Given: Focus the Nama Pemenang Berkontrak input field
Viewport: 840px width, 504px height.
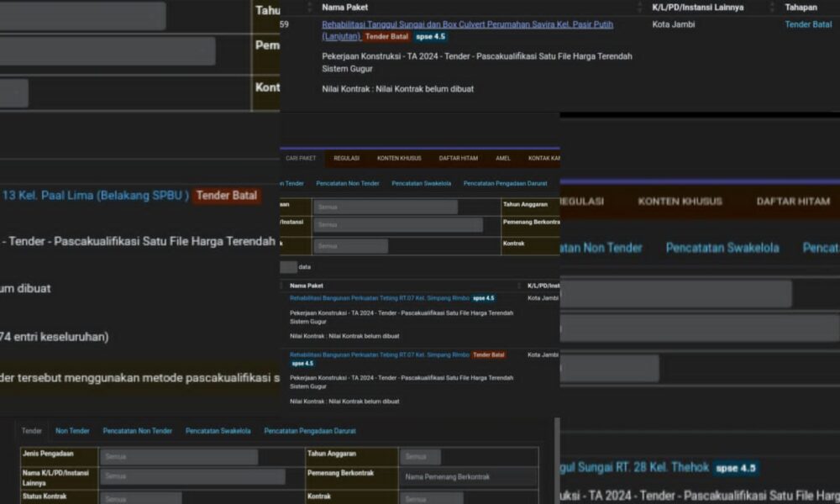Looking at the screenshot, I should tap(467, 476).
